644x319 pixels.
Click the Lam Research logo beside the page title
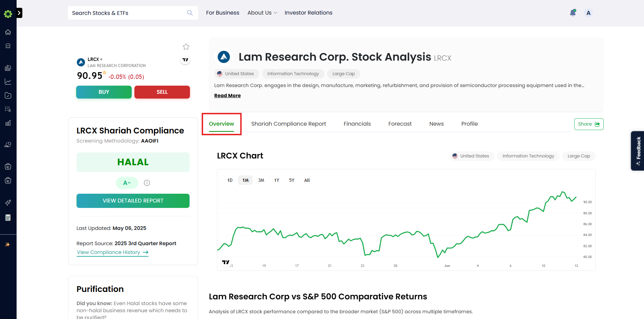[224, 57]
